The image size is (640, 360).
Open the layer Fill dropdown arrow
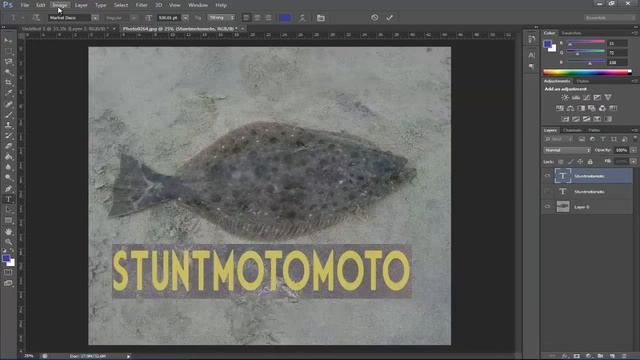633,162
